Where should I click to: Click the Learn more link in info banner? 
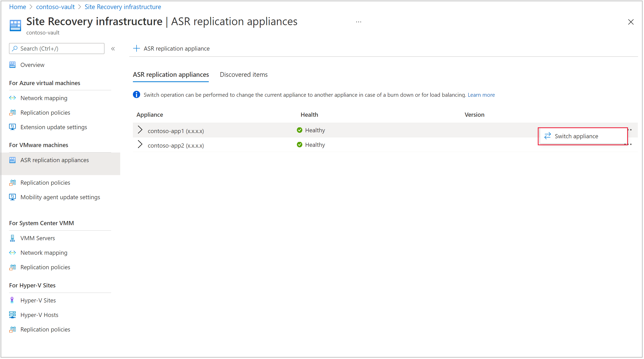tap(483, 95)
